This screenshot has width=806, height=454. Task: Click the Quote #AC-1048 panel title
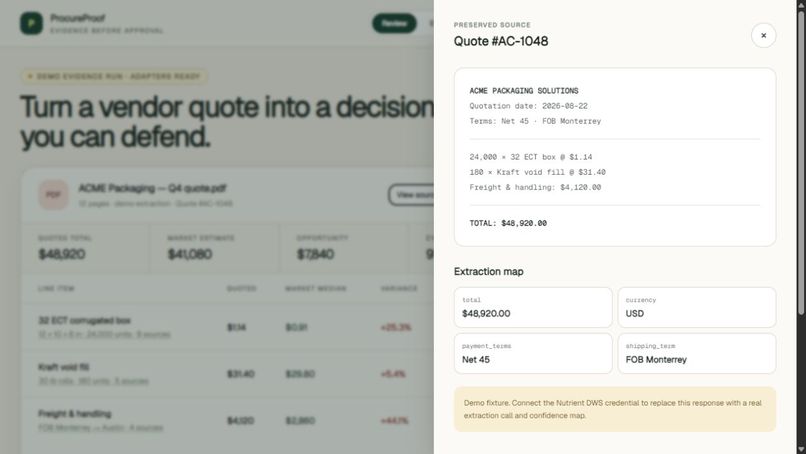pos(501,41)
